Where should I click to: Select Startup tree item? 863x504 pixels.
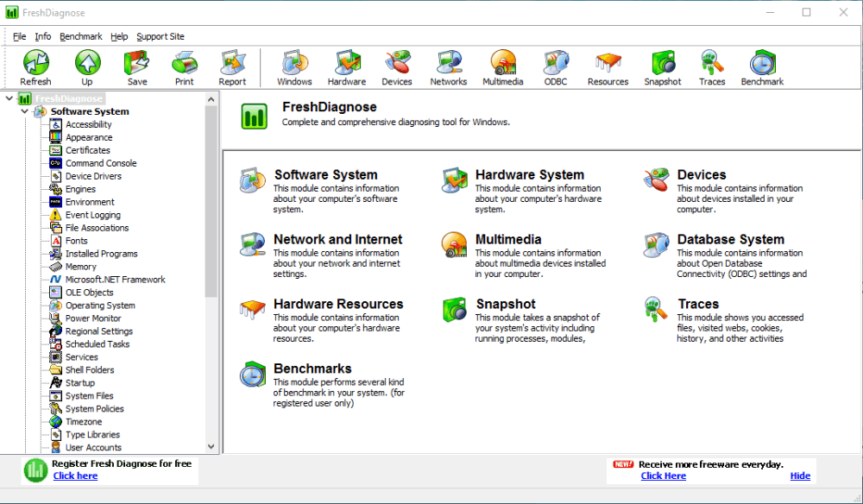[x=79, y=383]
